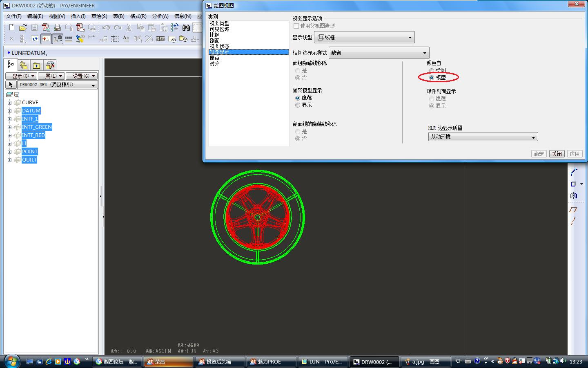Click the 确定 button in dialog

[539, 154]
